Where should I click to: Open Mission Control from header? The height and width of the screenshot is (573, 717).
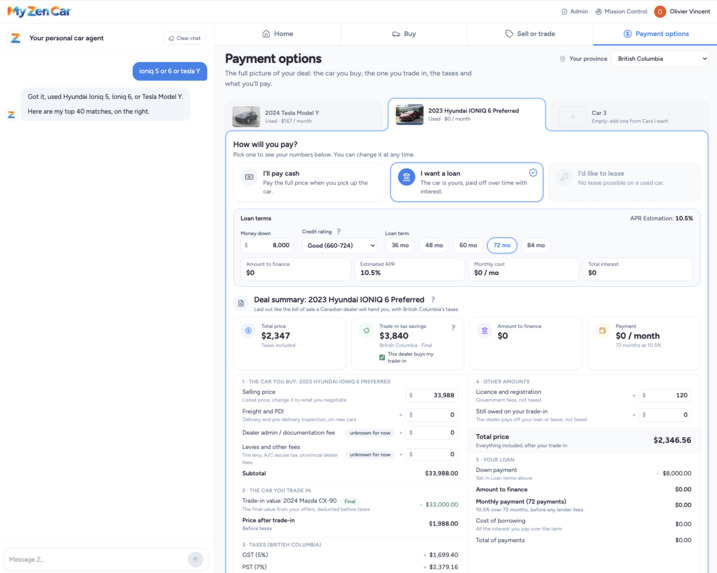[x=621, y=11]
